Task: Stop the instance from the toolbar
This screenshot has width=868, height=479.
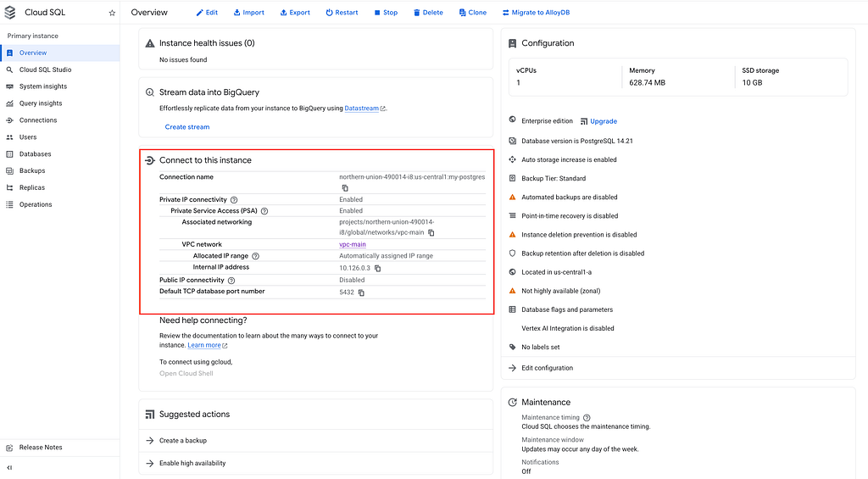Action: coord(386,12)
